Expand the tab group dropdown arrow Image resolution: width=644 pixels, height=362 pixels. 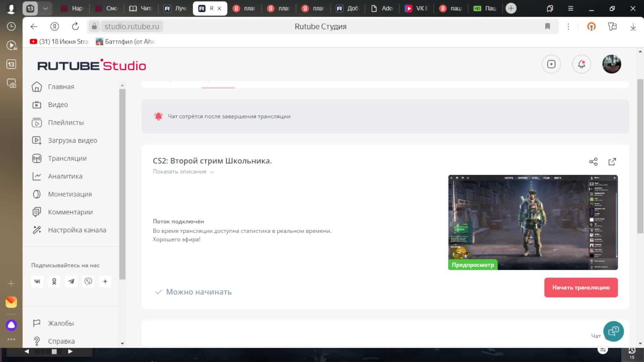pyautogui.click(x=46, y=8)
